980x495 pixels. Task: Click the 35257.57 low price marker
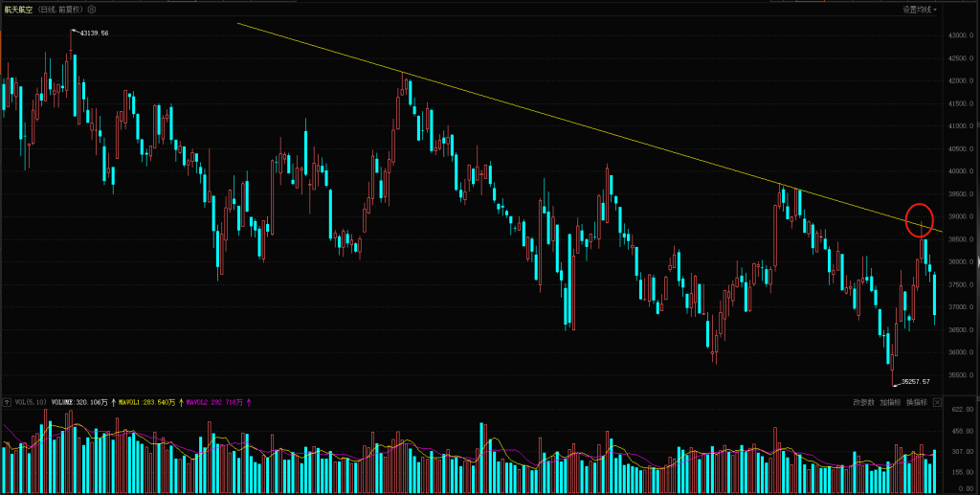tap(916, 381)
